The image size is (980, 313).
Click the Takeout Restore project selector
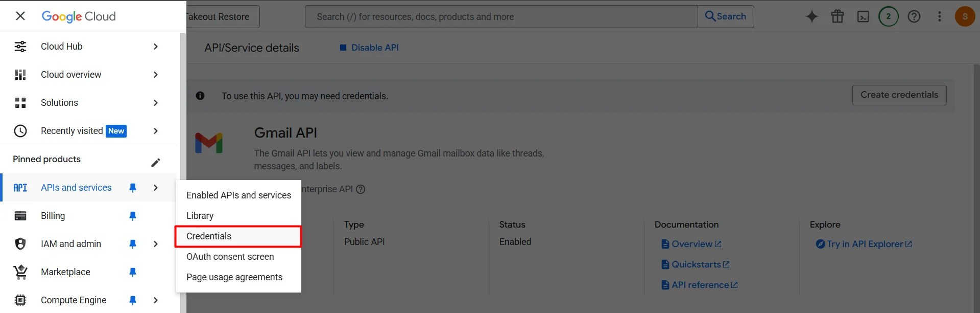[223, 17]
